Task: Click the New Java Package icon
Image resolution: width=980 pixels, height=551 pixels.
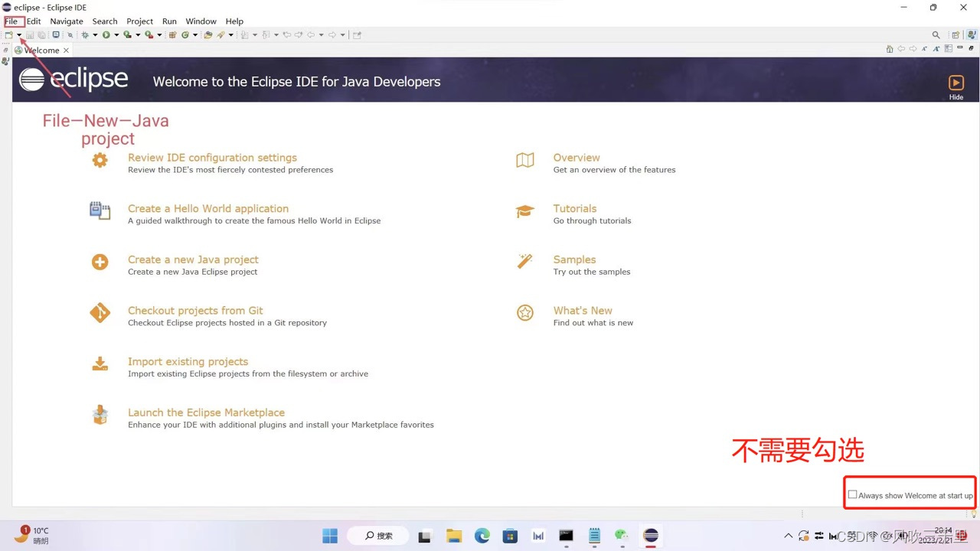Action: [x=172, y=34]
